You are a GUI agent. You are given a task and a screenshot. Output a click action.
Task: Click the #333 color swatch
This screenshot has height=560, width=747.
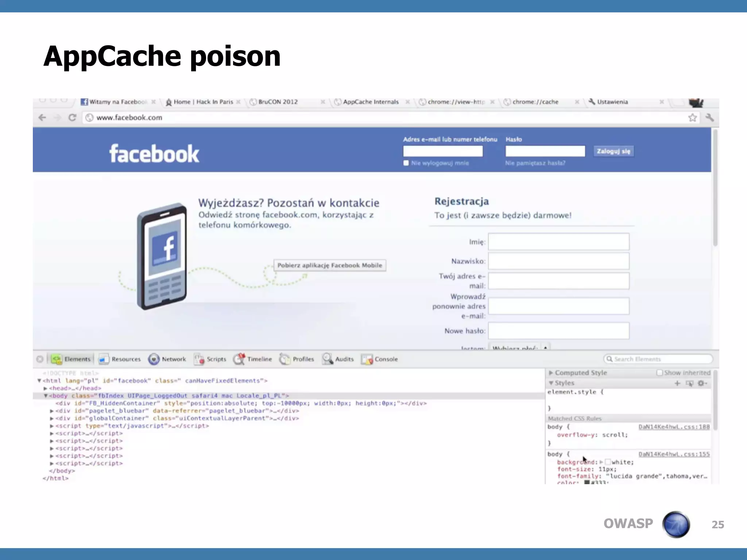587,482
